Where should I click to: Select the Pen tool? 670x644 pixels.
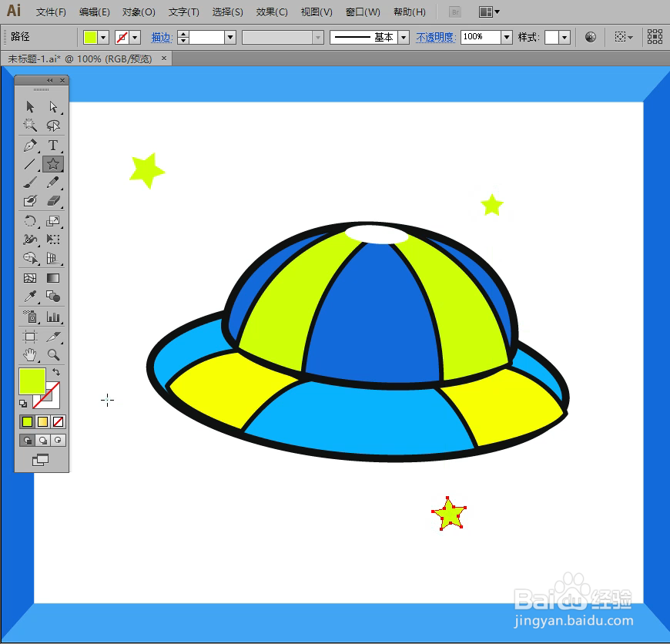30,146
